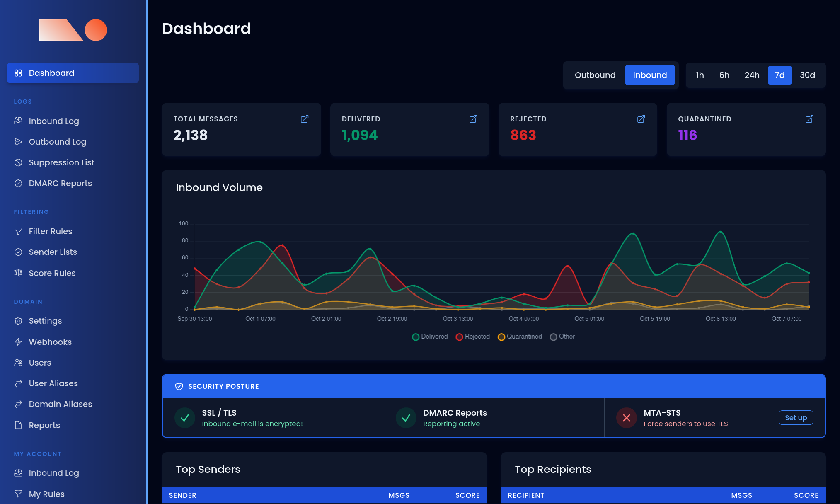Click the Users people icon
Image resolution: width=840 pixels, height=504 pixels.
(x=18, y=363)
